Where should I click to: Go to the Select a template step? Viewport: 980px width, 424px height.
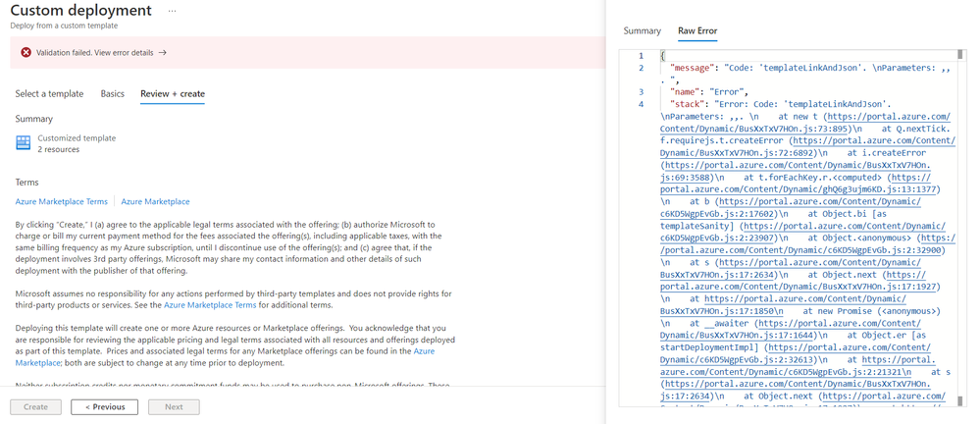tap(49, 94)
